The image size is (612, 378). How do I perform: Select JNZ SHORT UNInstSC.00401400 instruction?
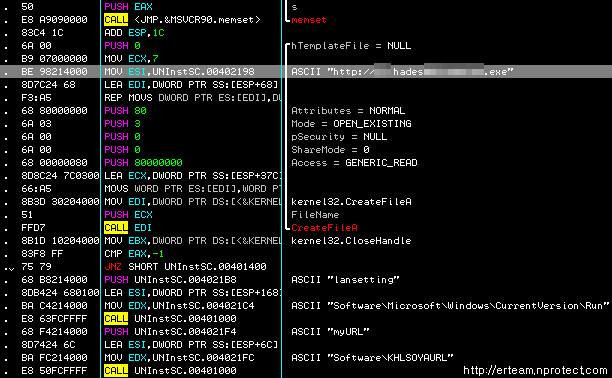[x=185, y=267]
